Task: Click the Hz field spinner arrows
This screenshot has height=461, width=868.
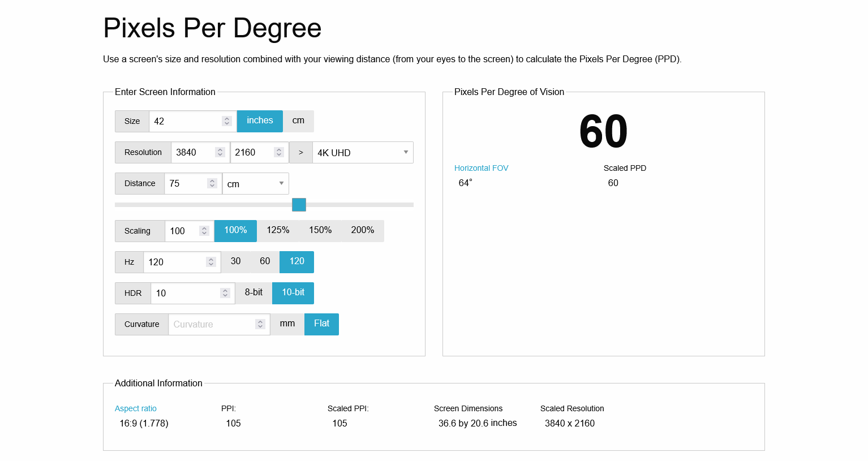Action: (x=211, y=262)
